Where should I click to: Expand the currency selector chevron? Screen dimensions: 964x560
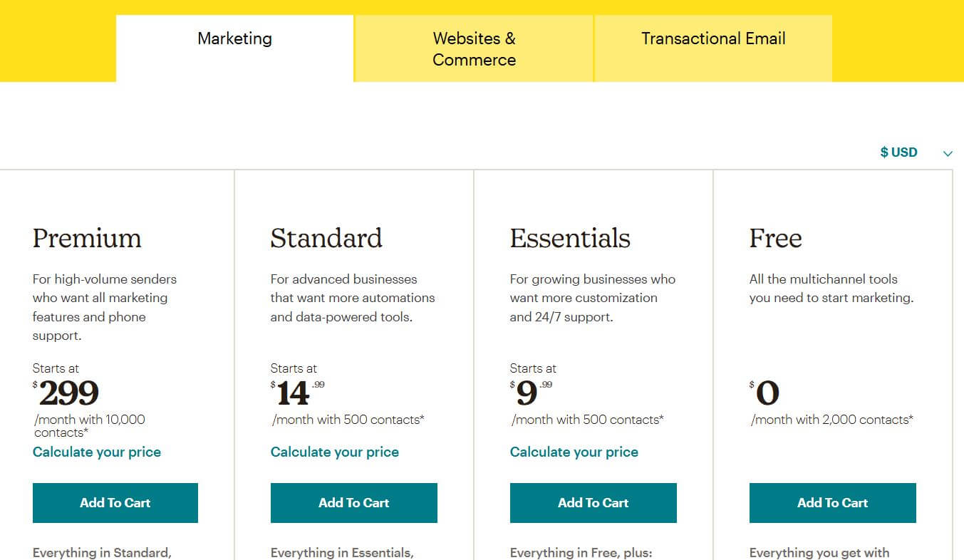[x=948, y=152]
